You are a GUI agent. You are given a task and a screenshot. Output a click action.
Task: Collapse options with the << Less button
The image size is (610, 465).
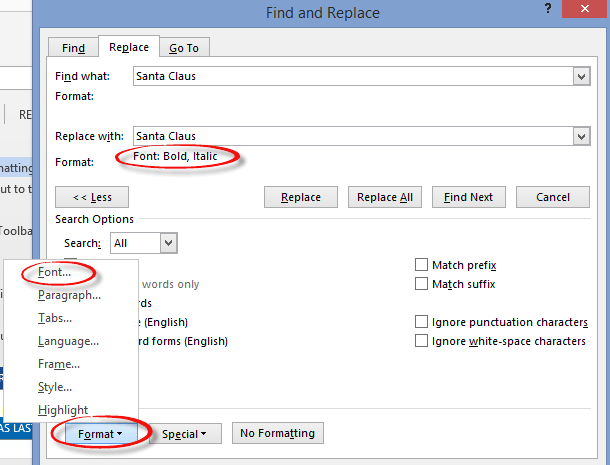(x=92, y=197)
